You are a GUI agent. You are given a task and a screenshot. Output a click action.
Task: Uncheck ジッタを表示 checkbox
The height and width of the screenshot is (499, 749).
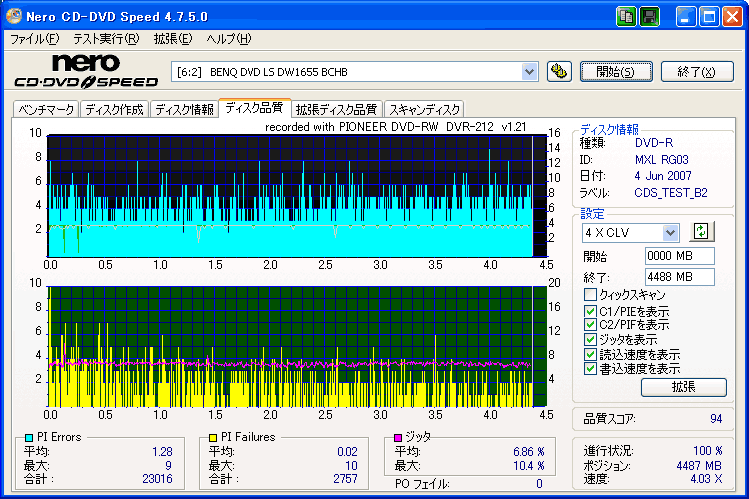point(590,340)
